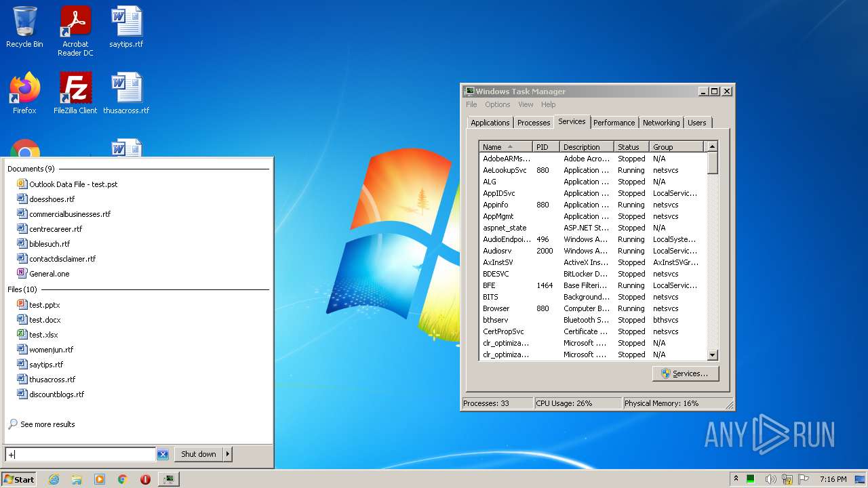Select thusacross.rtf desktop file icon
Screen dimensions: 868x488
point(126,94)
